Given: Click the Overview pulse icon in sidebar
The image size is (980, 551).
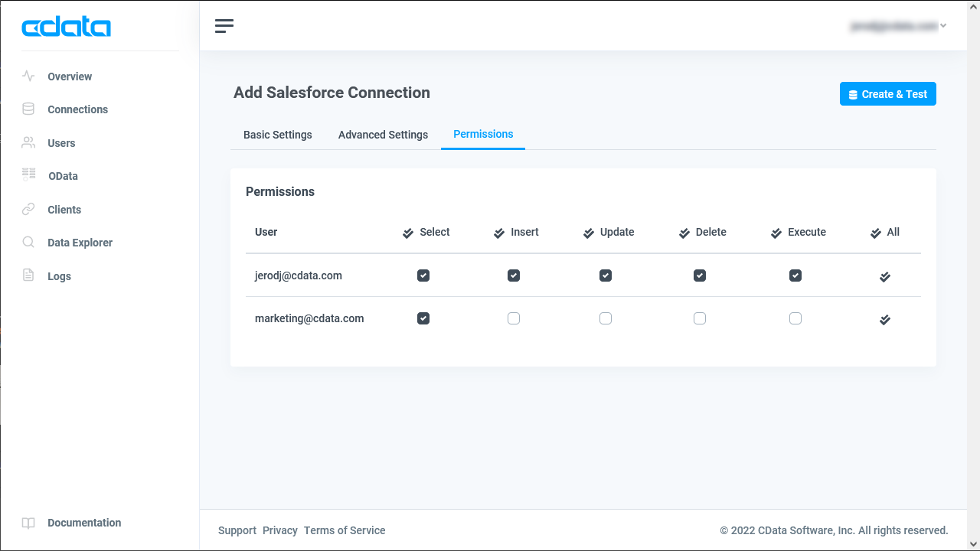Looking at the screenshot, I should (28, 77).
